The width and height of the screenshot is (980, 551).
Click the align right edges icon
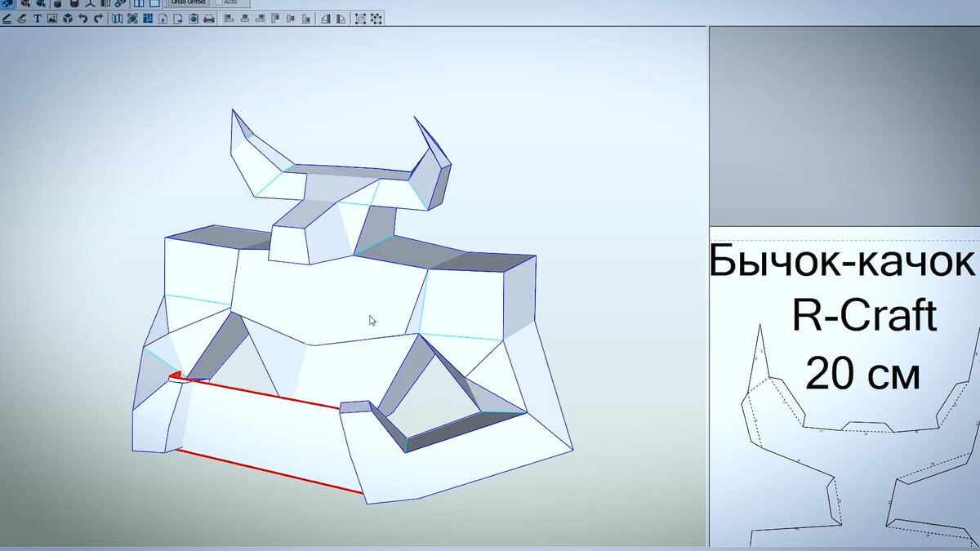coord(260,18)
